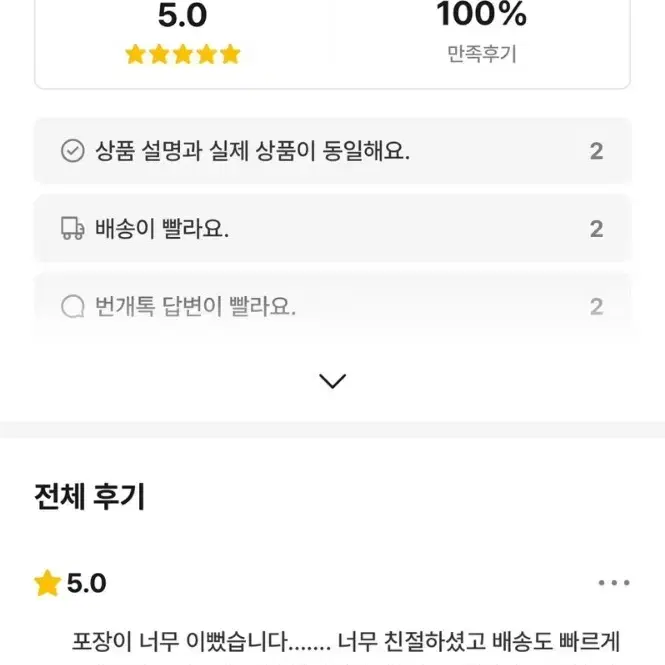Select the '번개톡 답변이 빨라요' row

coord(332,306)
